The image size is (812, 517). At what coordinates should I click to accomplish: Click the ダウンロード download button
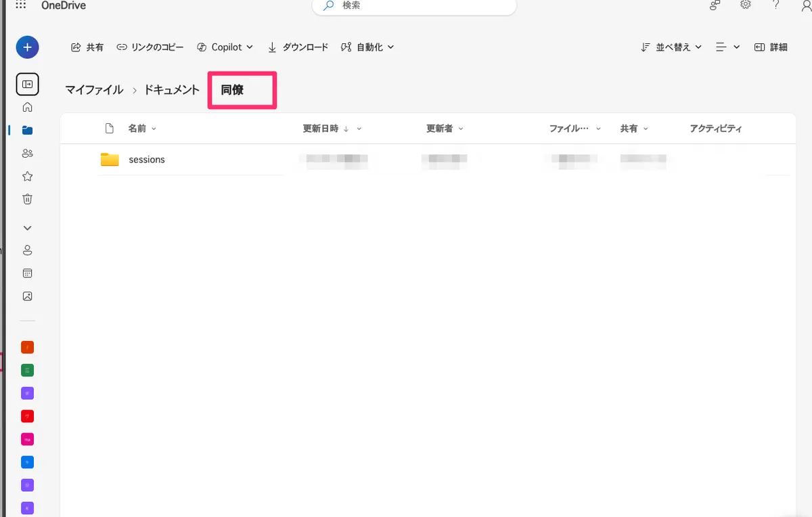[x=298, y=47]
